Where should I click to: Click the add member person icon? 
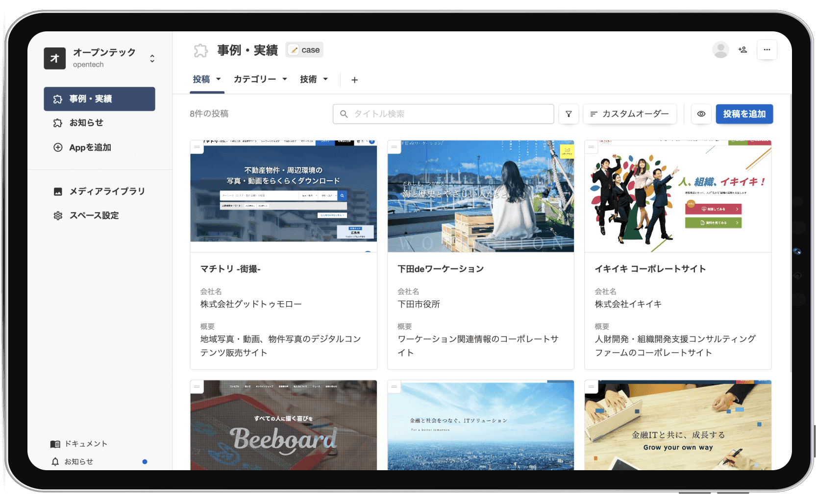(742, 50)
